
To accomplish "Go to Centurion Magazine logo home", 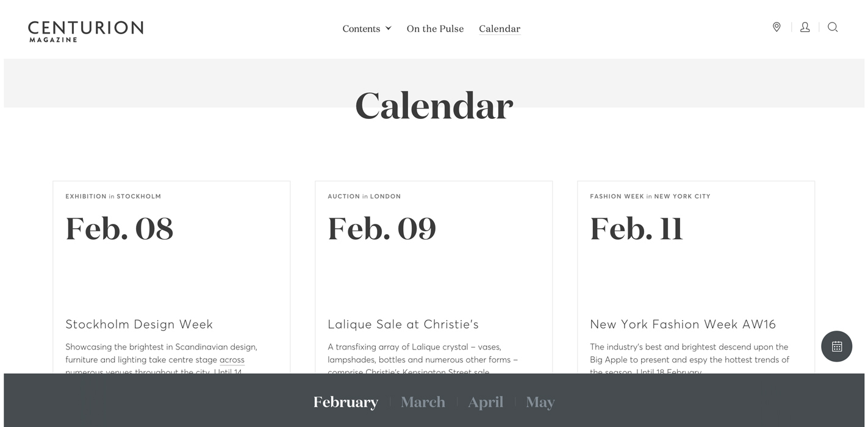I will [85, 31].
